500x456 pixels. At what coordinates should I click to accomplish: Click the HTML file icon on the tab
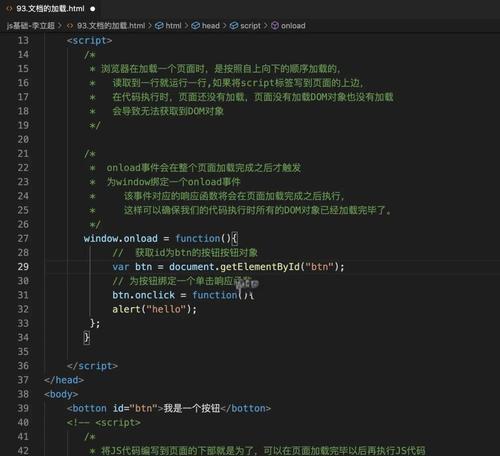point(9,9)
